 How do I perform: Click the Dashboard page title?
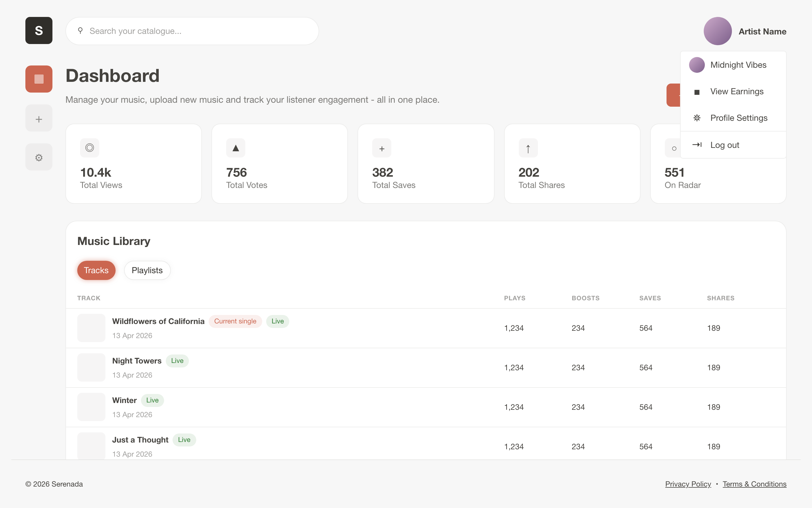pyautogui.click(x=112, y=76)
